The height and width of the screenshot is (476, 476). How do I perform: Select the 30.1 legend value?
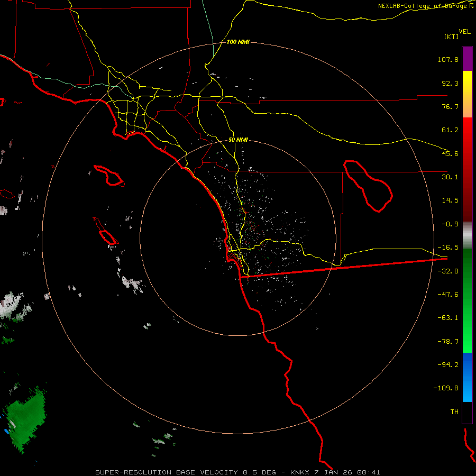[450, 177]
